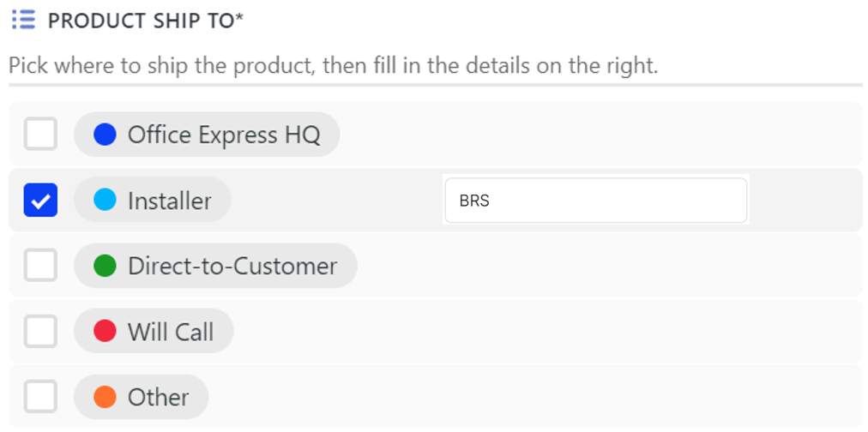868x432 pixels.
Task: Click the light blue dot beside Installer
Action: 105,200
